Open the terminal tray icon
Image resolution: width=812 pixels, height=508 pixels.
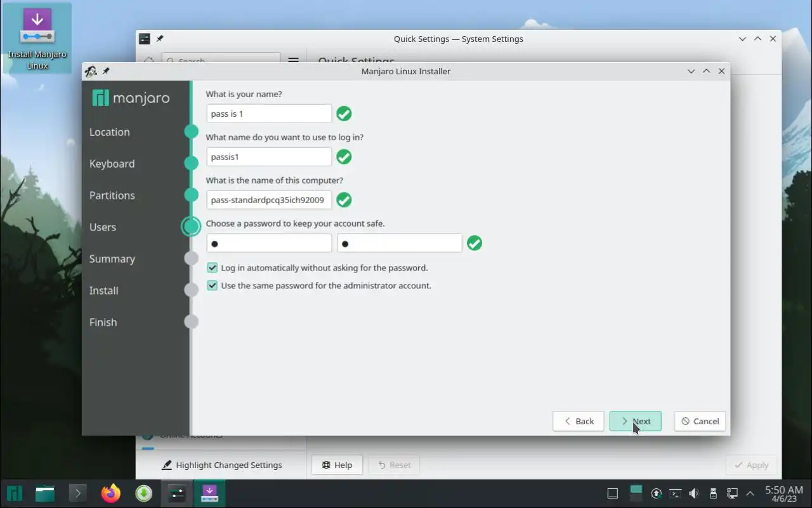(676, 493)
